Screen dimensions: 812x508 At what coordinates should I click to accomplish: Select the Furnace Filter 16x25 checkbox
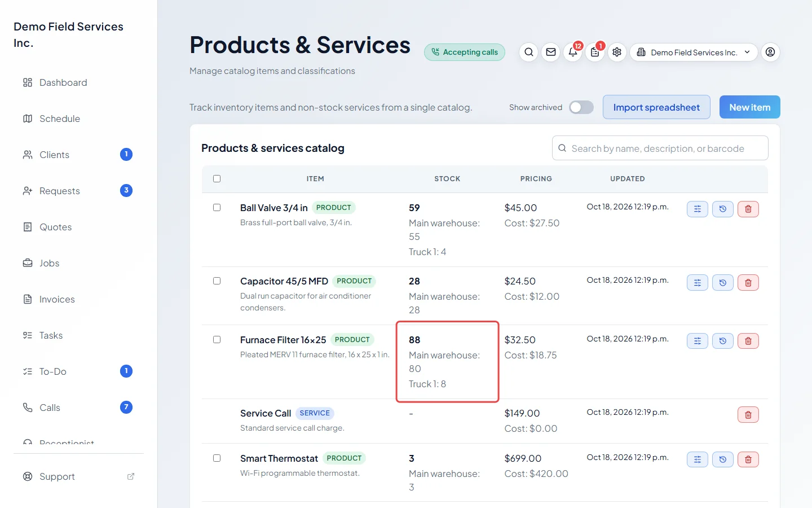217,340
